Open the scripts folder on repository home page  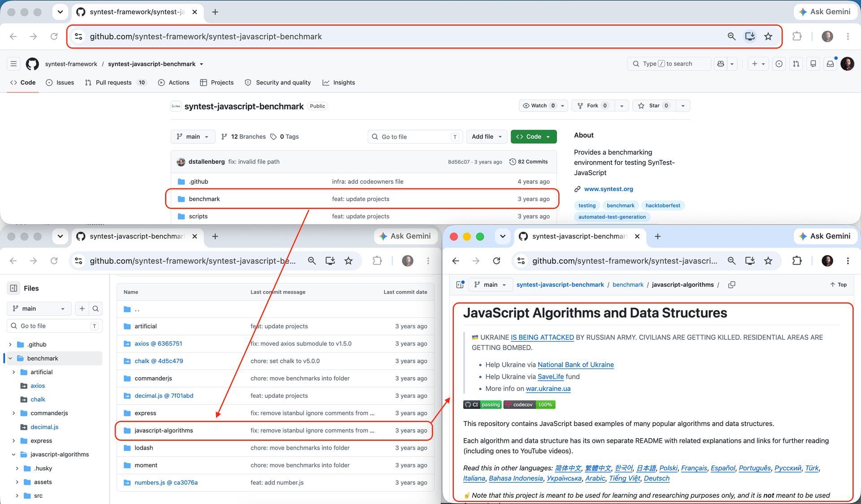(x=198, y=216)
